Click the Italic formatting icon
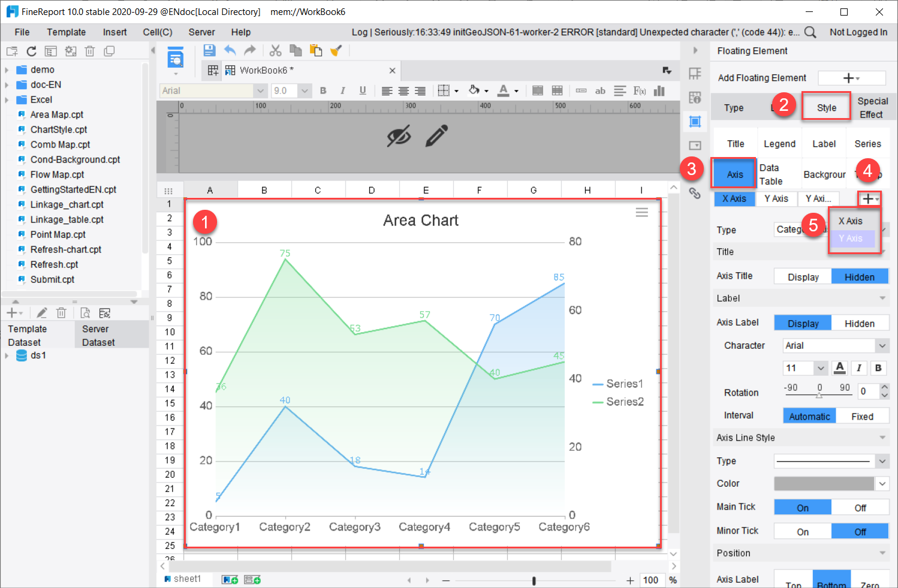898x588 pixels. click(x=342, y=91)
